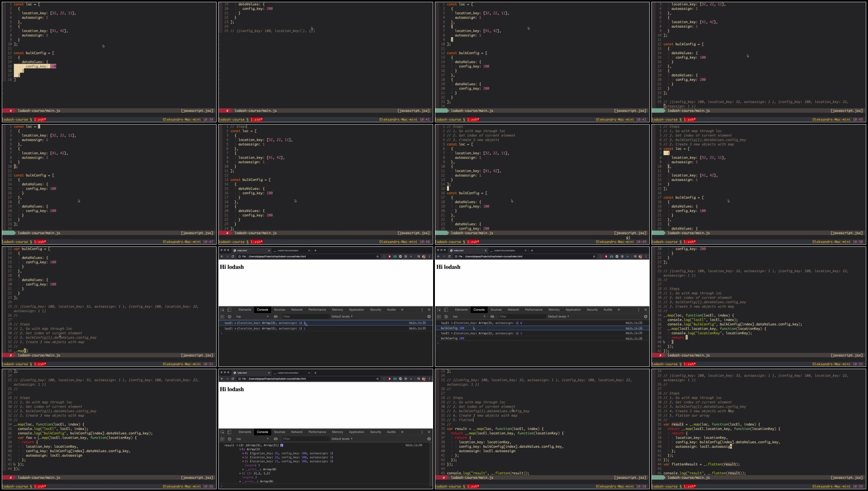Reload page in the bulkConfig log browser frame
This screenshot has height=491, width=868.
(449, 256)
